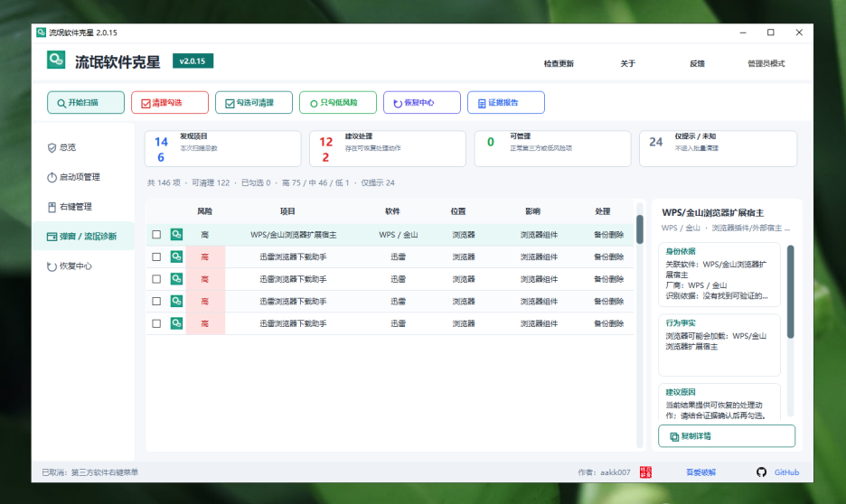
Task: Click the 身份依据 section in details
Action: pyautogui.click(x=719, y=275)
